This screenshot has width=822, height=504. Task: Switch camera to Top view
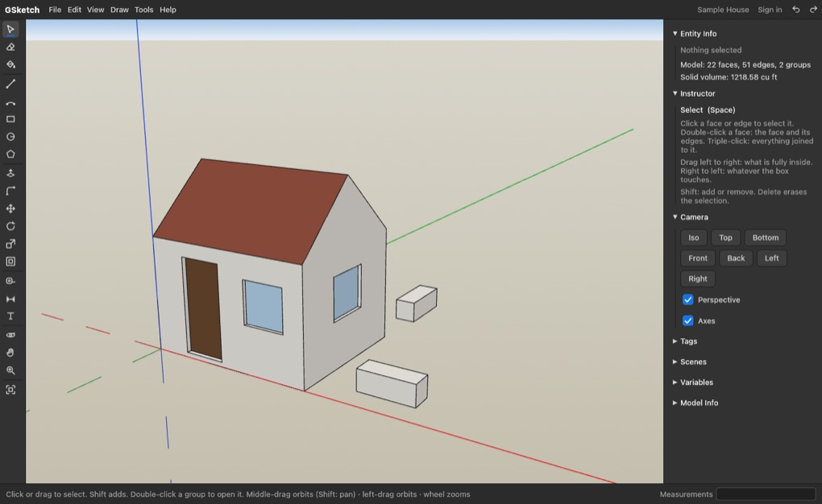pyautogui.click(x=725, y=238)
